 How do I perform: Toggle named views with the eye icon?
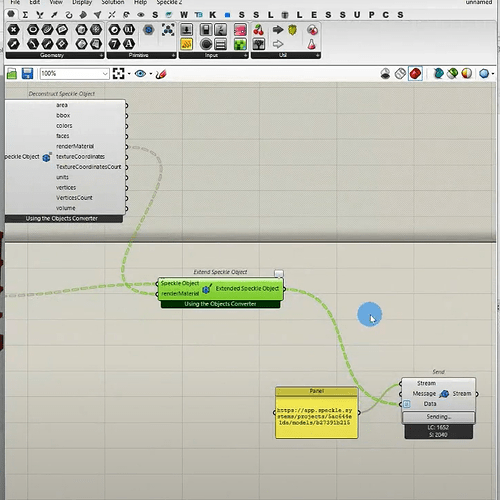(x=140, y=74)
